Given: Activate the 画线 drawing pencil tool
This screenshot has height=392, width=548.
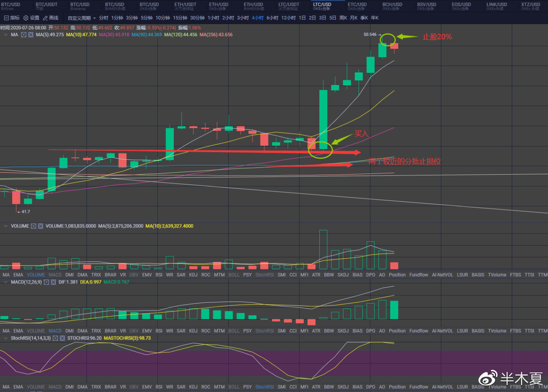Looking at the screenshot, I should (x=50, y=18).
